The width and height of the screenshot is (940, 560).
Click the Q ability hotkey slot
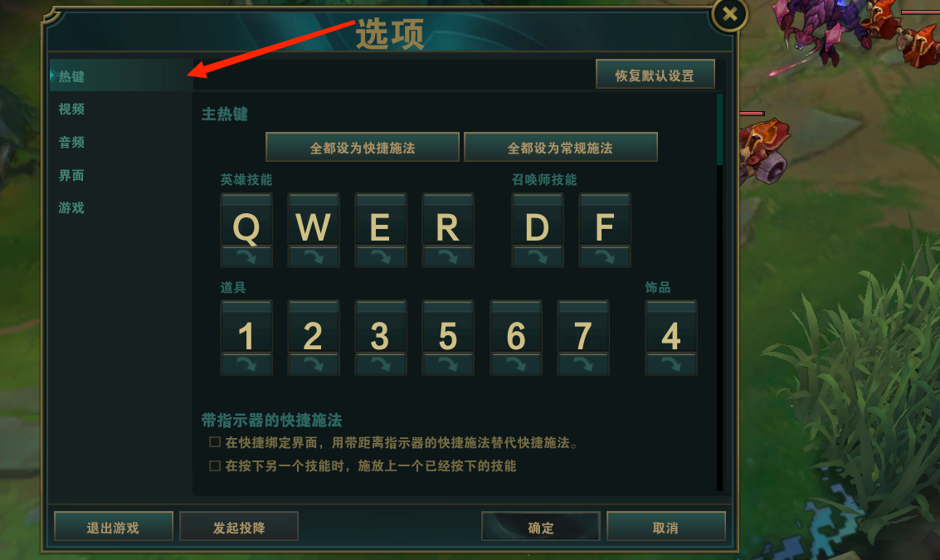pos(246,220)
